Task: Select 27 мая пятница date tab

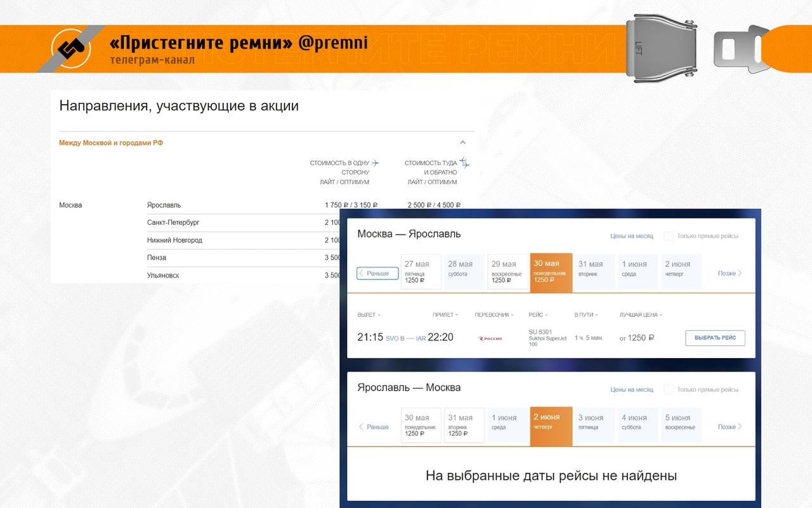Action: pos(421,272)
